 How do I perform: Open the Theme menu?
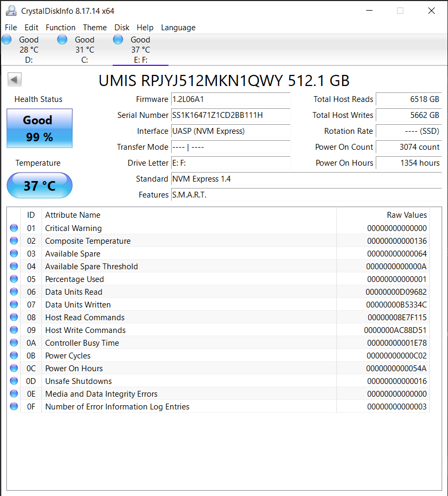pos(95,28)
